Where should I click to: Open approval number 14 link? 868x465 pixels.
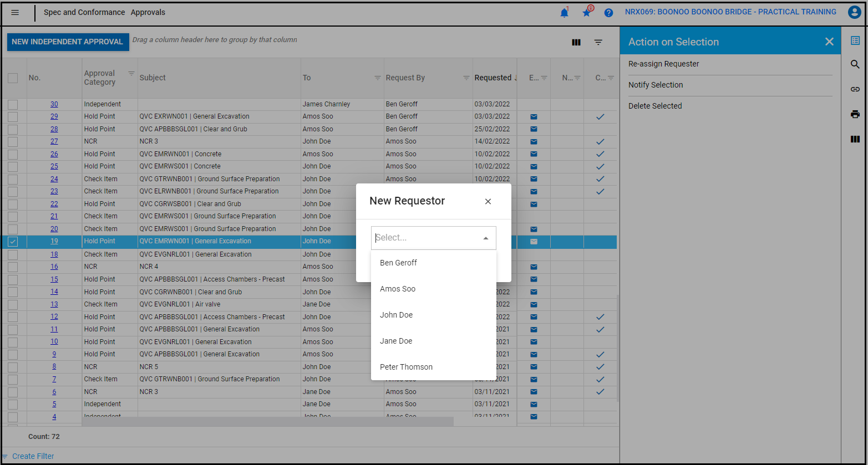[54, 292]
